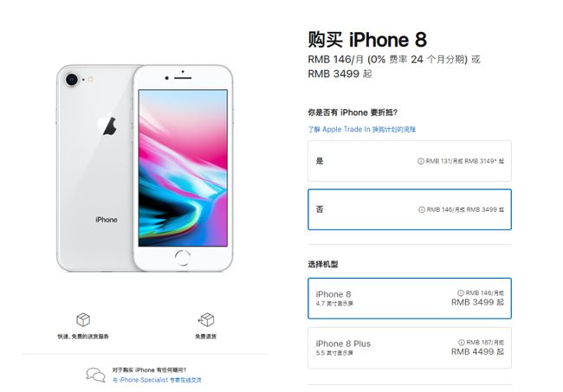Viewport: 563px width, 392px height.
Task: Choose the iPhone 8 4.7-inch model
Action: coord(410,299)
